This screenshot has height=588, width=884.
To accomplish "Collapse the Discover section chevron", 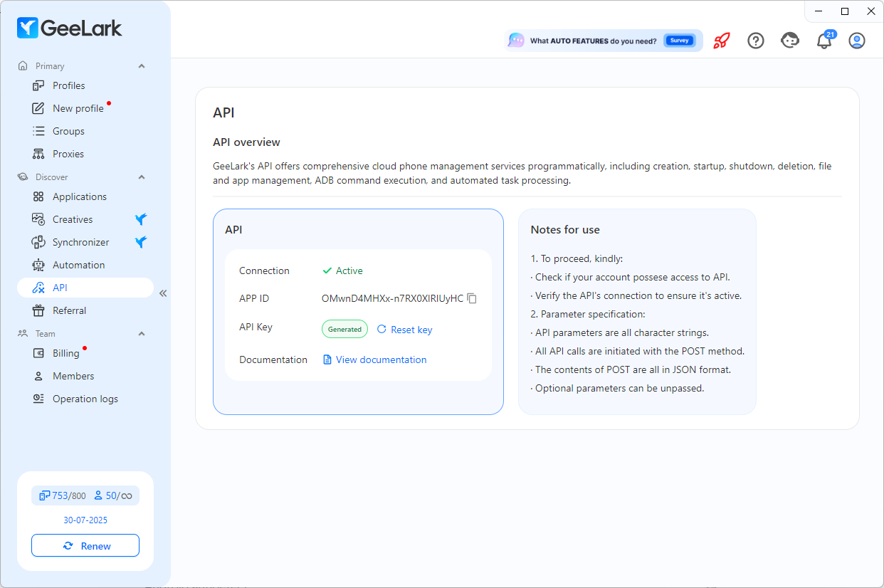I will [141, 177].
